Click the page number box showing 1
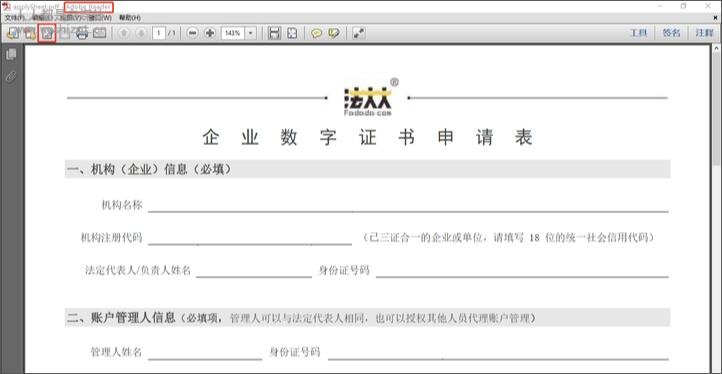The image size is (722, 374). [x=159, y=33]
